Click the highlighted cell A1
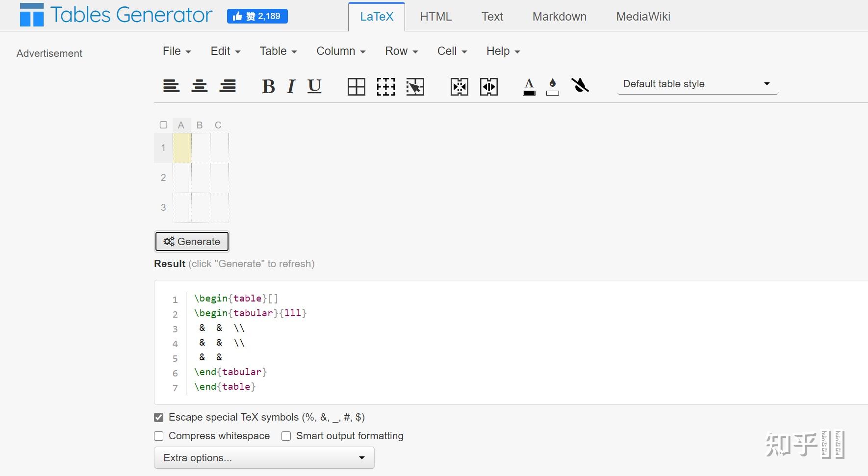Viewport: 868px width, 476px height. [x=182, y=148]
